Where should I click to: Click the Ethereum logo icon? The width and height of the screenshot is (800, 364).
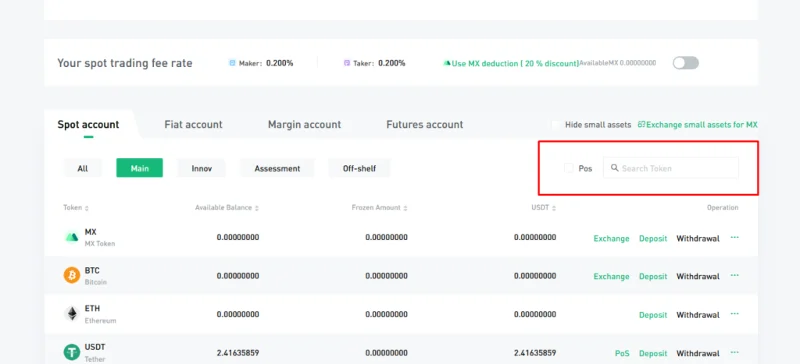71,314
